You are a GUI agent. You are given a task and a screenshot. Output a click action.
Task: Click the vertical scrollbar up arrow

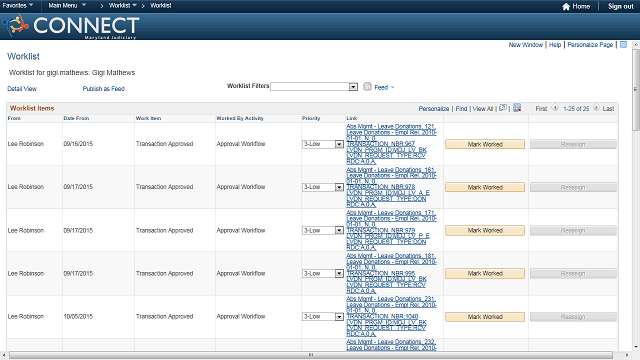click(636, 44)
